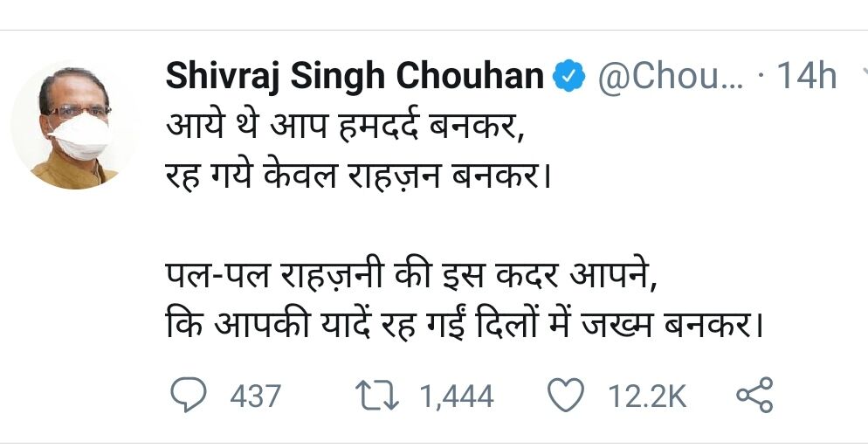Click the reply speech bubble icon

click(185, 396)
